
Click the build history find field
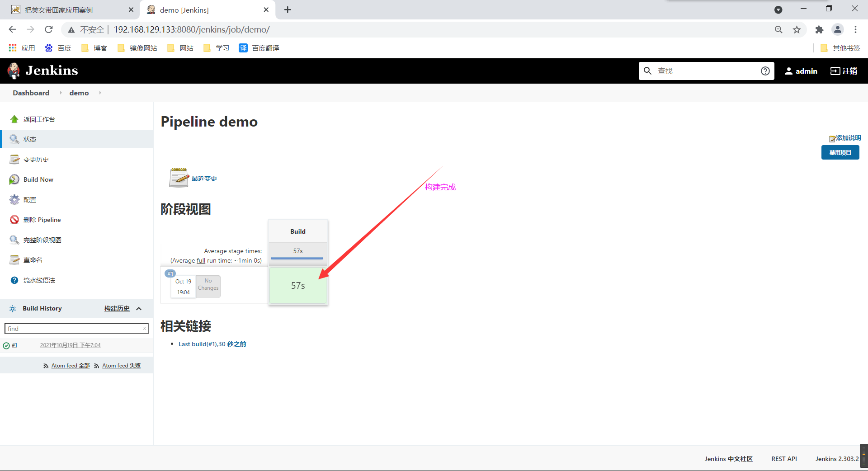[76, 329]
